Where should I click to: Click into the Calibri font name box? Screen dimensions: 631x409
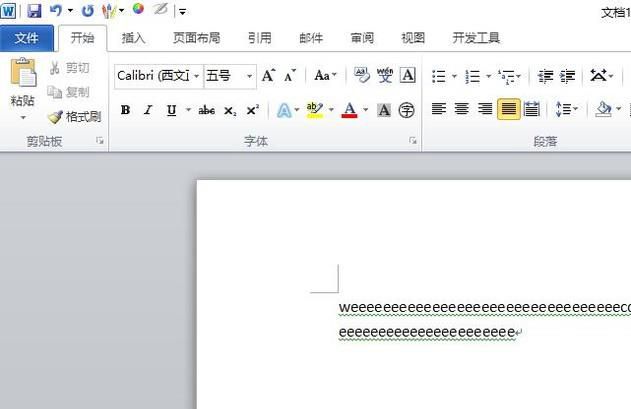(153, 76)
